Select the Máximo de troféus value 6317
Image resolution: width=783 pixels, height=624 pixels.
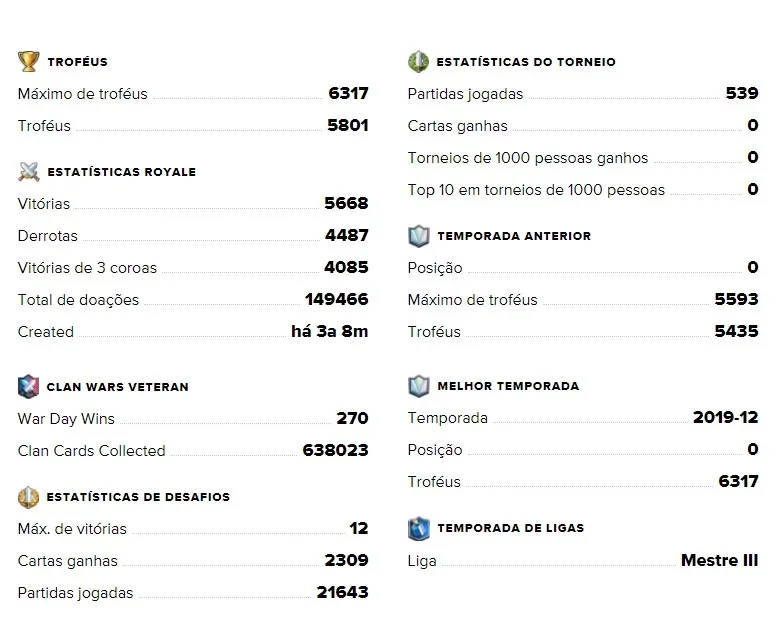(x=349, y=93)
